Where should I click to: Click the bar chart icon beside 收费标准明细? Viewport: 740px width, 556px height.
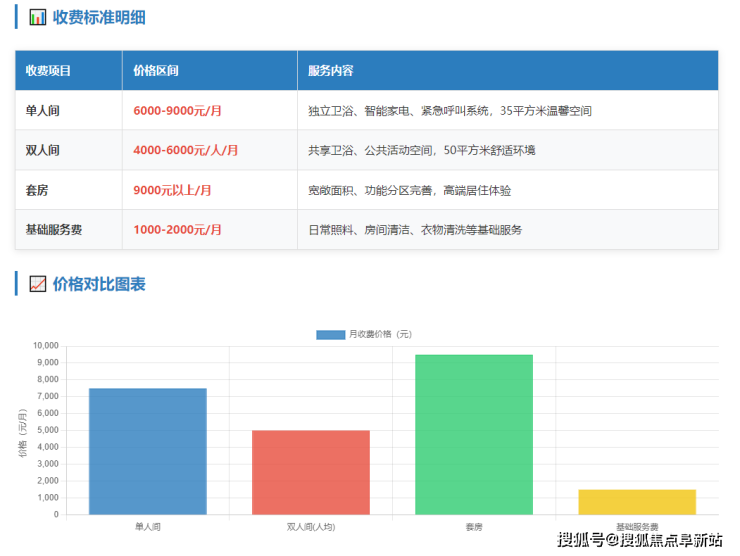[x=37, y=17]
